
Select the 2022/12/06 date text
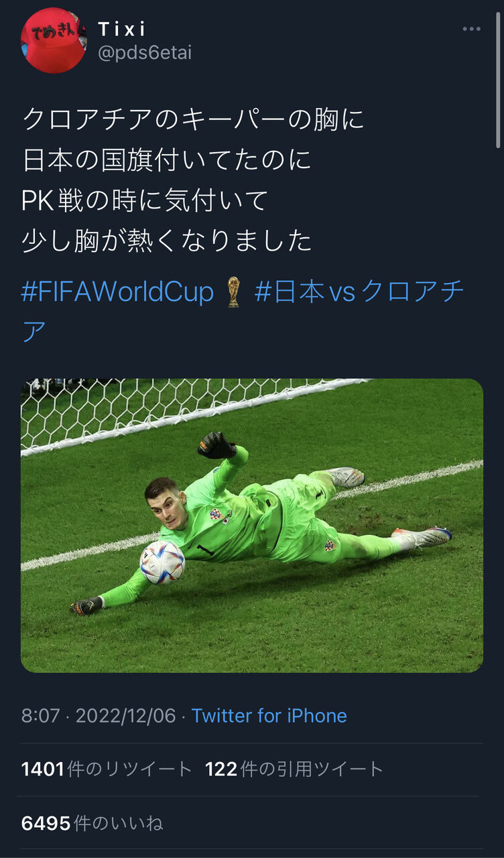125,715
